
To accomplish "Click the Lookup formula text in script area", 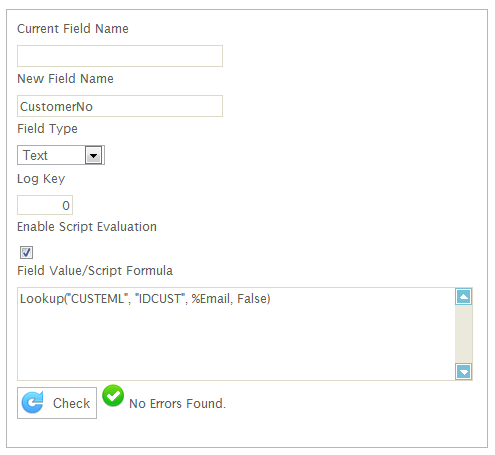I will point(145,299).
